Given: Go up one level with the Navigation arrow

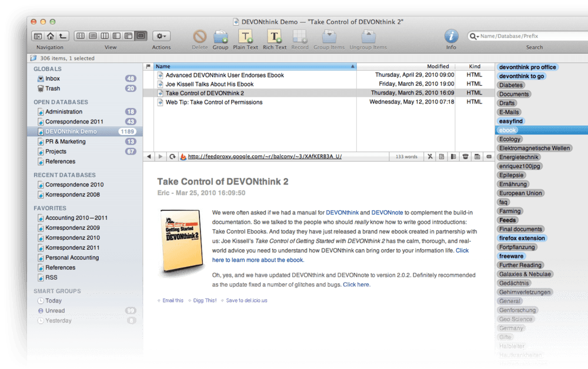Looking at the screenshot, I should click(x=63, y=36).
